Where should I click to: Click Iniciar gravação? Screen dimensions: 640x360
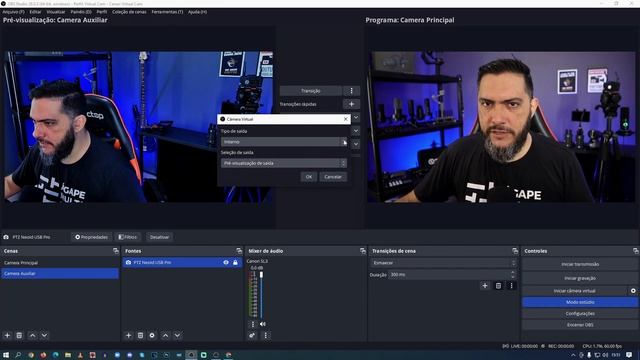tap(580, 278)
